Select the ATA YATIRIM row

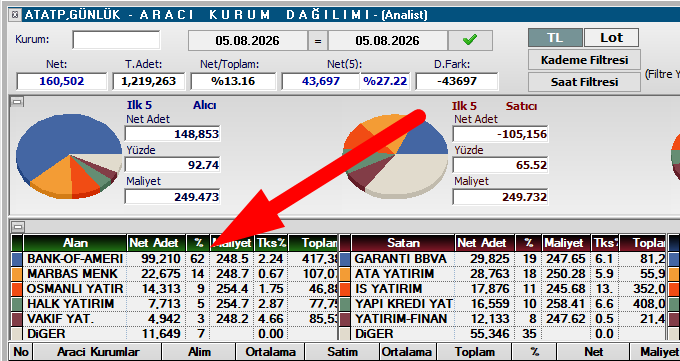point(502,274)
